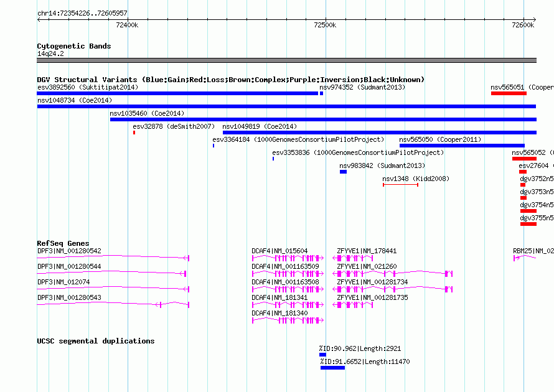Select the ZFYVE1|NM_001281734 transcript label
The height and width of the screenshot is (392, 554).
372,282
